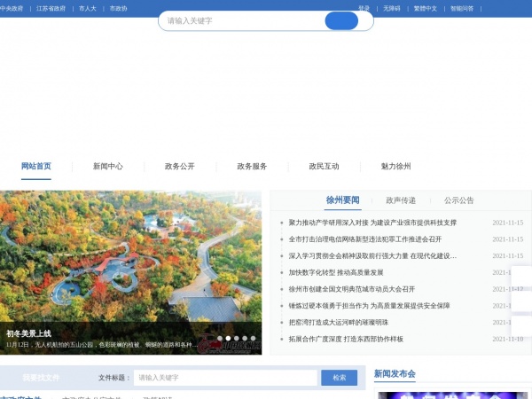Viewport: 532px width, 399px height.
Task: Open the 无障碍 accessibility link
Action: pos(392,9)
